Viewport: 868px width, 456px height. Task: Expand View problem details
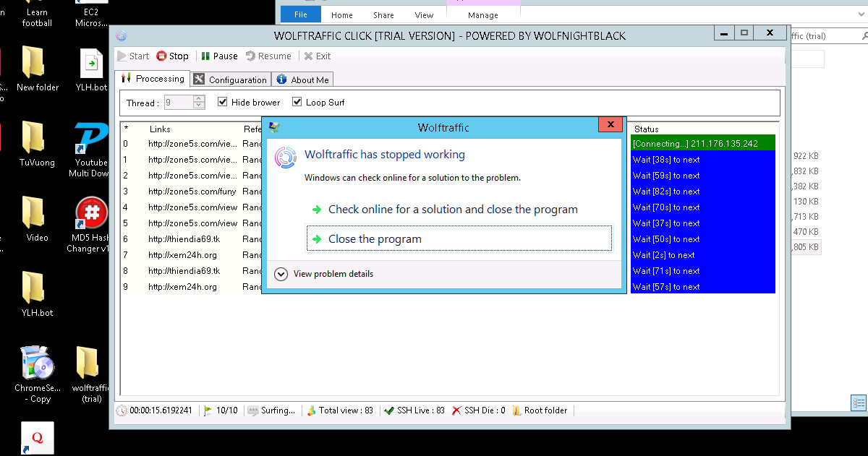point(325,274)
